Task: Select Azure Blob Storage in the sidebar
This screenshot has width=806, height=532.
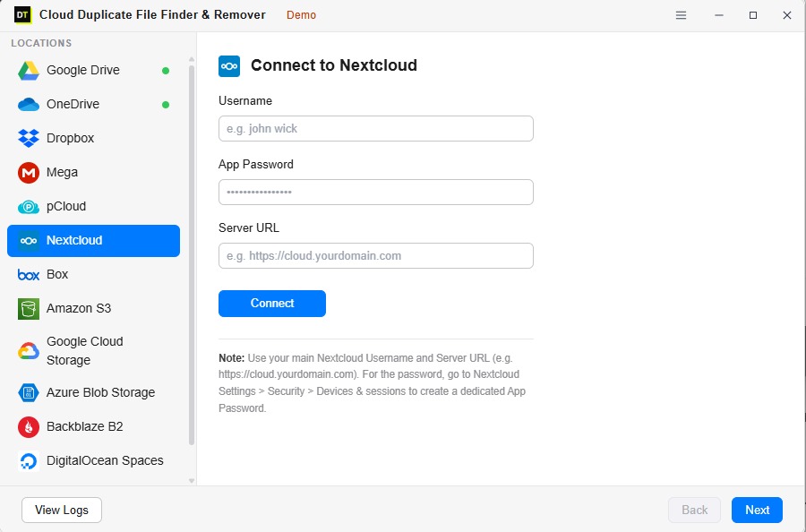Action: click(x=93, y=392)
